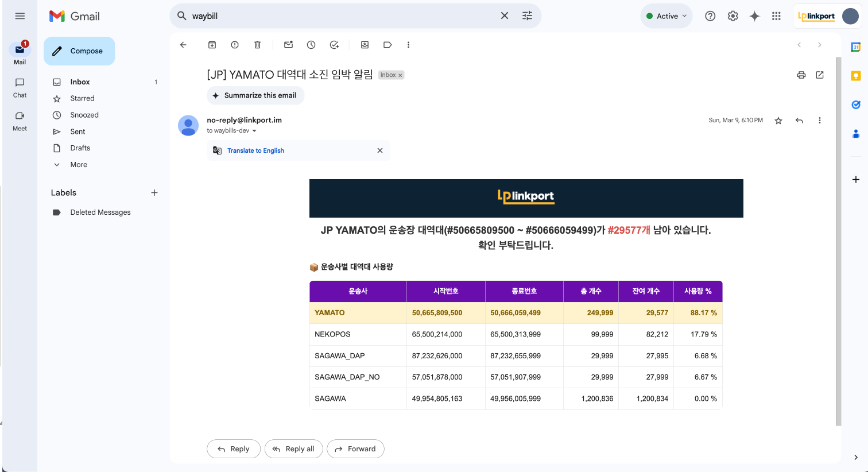
Task: Clear the waybill search text
Action: [505, 16]
